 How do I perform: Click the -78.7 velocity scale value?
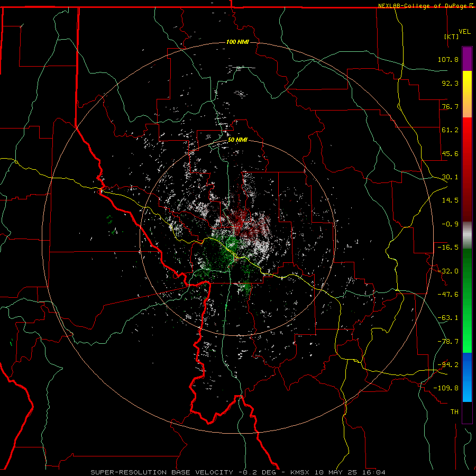448,342
